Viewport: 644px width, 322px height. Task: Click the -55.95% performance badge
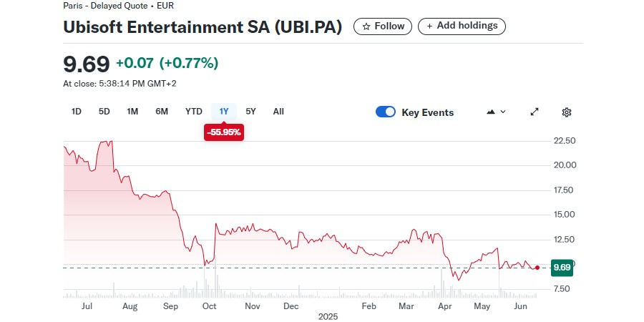pyautogui.click(x=224, y=132)
